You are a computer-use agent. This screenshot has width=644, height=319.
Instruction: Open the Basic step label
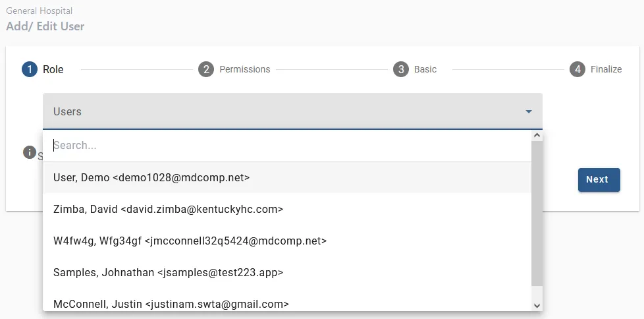point(425,69)
